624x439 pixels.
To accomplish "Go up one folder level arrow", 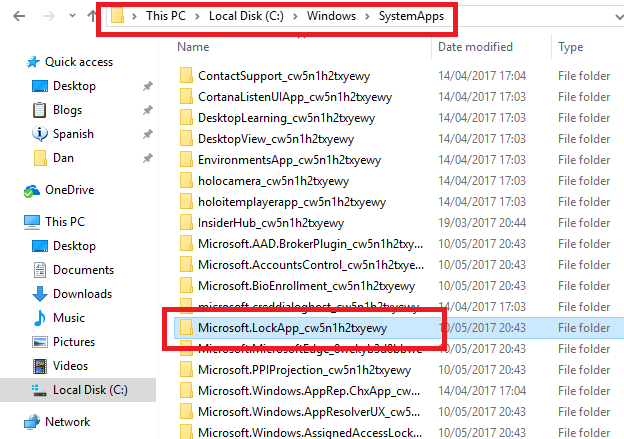I will click(92, 16).
